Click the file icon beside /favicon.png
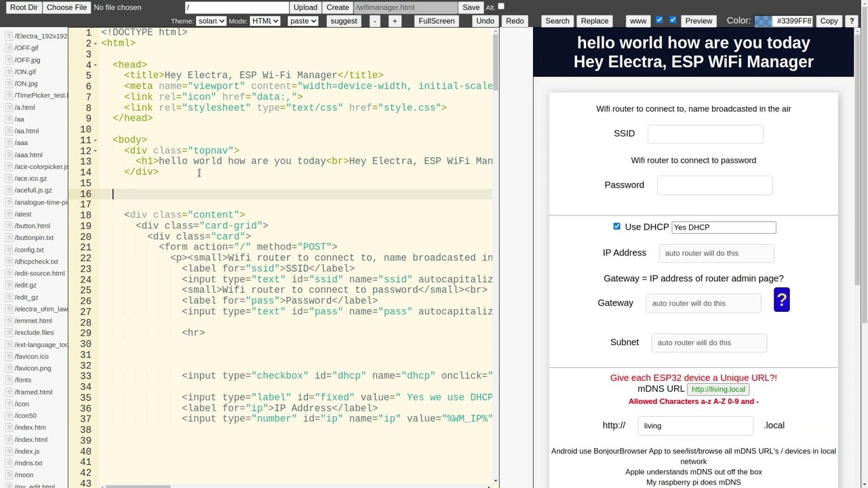The width and height of the screenshot is (868, 488). click(9, 368)
